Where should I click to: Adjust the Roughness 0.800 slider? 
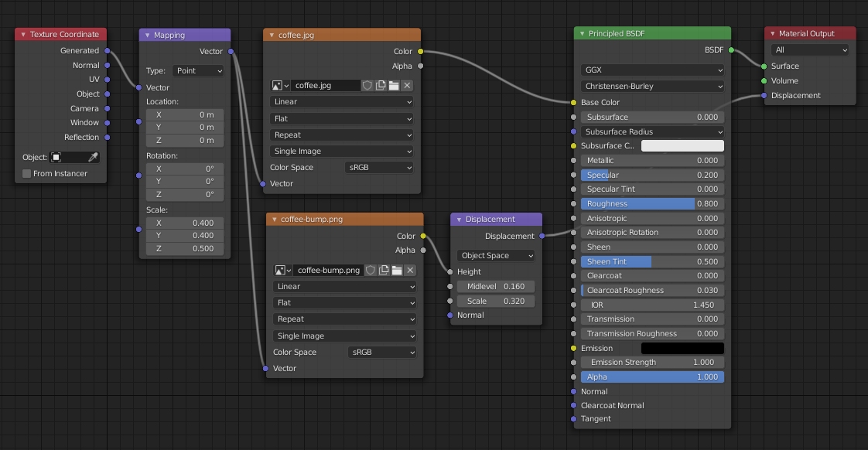point(652,203)
